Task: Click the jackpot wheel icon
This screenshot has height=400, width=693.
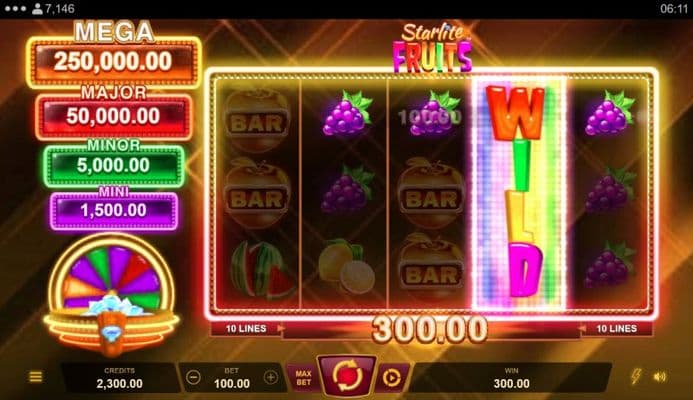Action: 111,293
